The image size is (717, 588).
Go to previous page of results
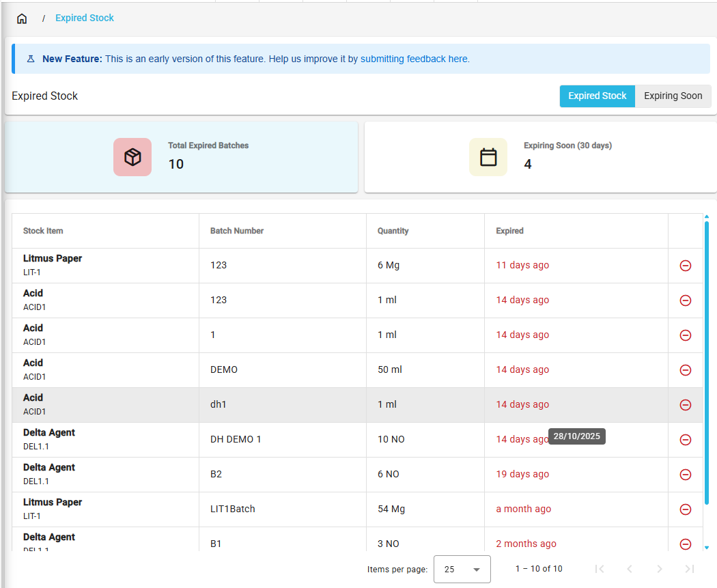pos(630,569)
